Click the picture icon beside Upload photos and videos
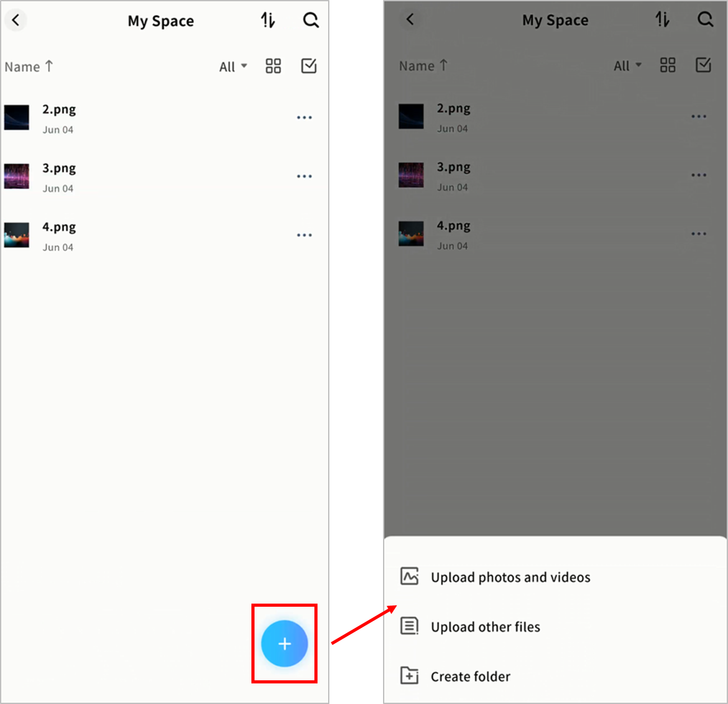 pos(409,576)
